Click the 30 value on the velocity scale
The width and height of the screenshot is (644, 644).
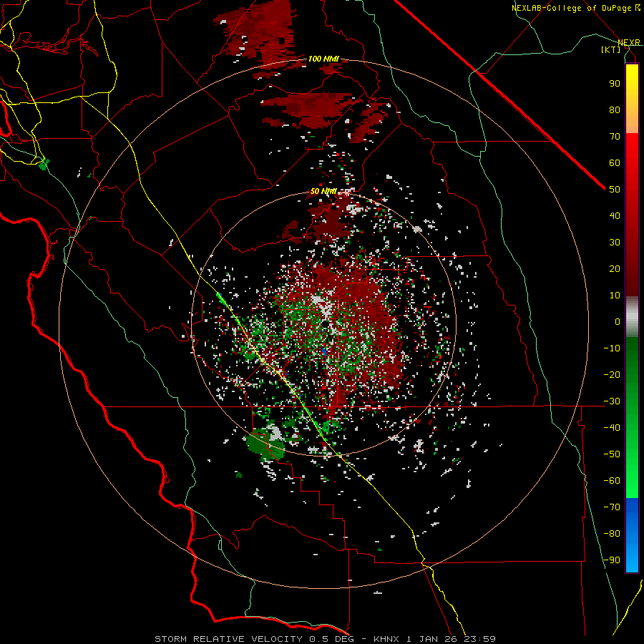tap(615, 243)
